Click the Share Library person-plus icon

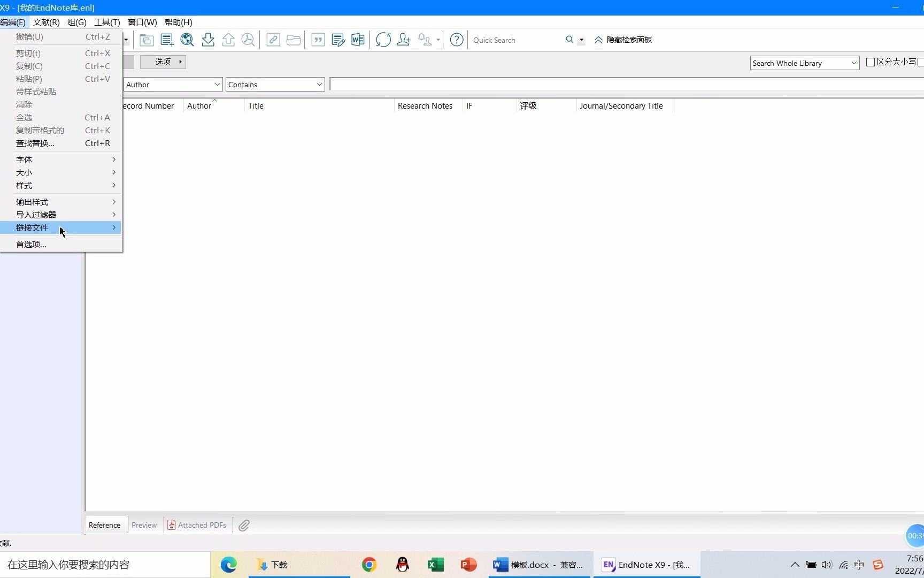(x=403, y=40)
